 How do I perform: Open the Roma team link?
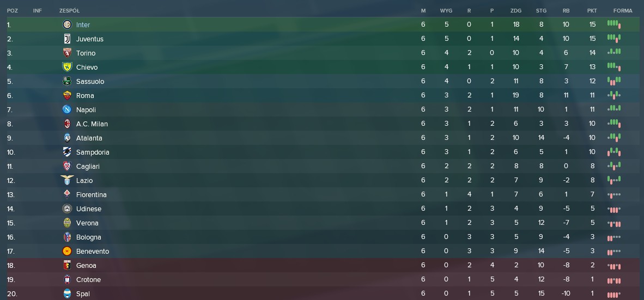pos(85,96)
